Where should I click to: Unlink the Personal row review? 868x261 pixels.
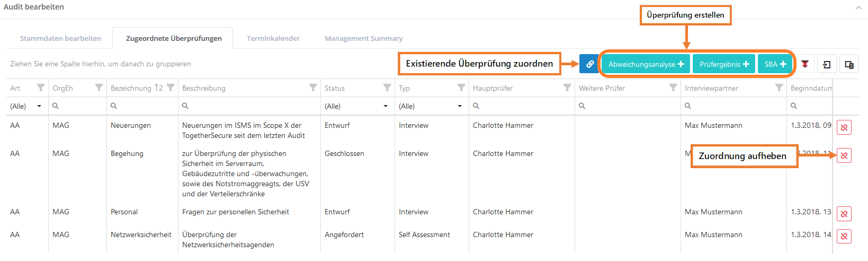click(x=844, y=214)
